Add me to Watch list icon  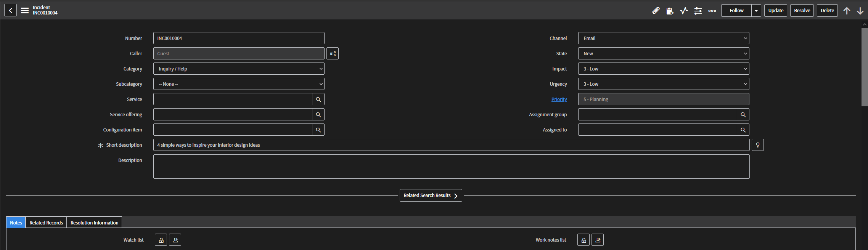tap(175, 240)
